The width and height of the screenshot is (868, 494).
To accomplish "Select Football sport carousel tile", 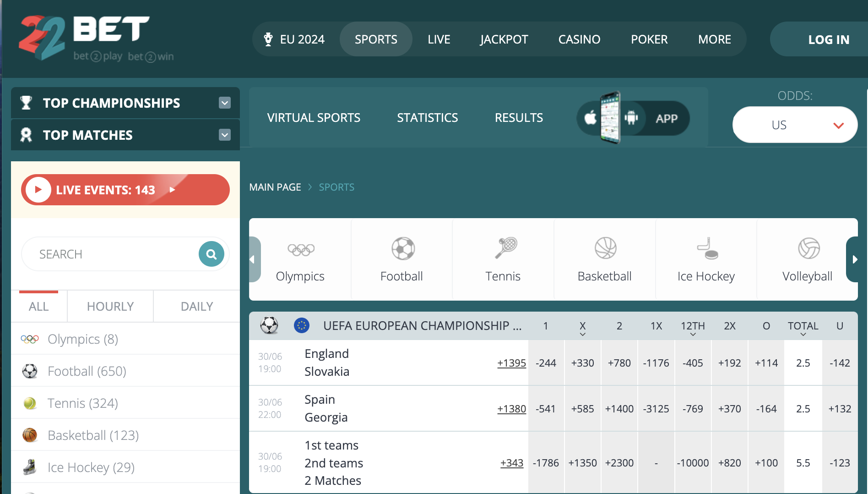I will coord(402,259).
